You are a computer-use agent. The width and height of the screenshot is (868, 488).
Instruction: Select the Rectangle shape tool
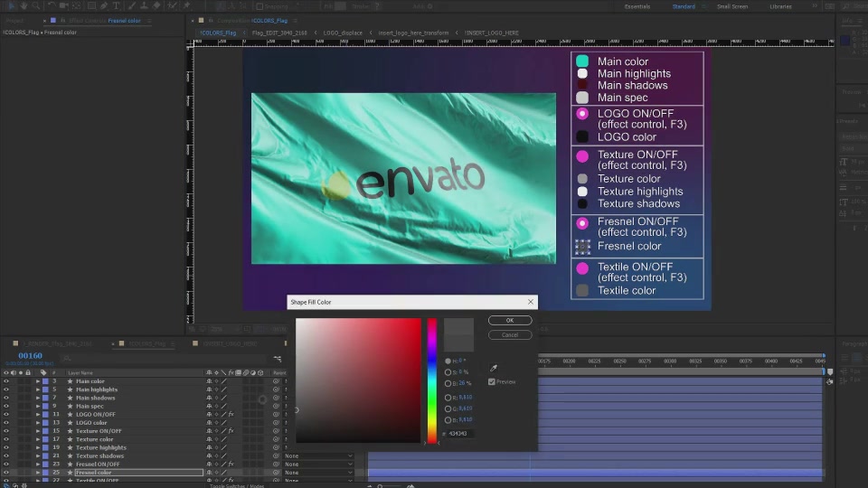click(x=92, y=5)
